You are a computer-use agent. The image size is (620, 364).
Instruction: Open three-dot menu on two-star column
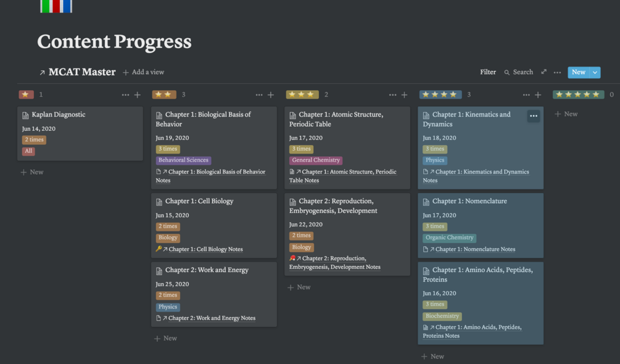259,95
